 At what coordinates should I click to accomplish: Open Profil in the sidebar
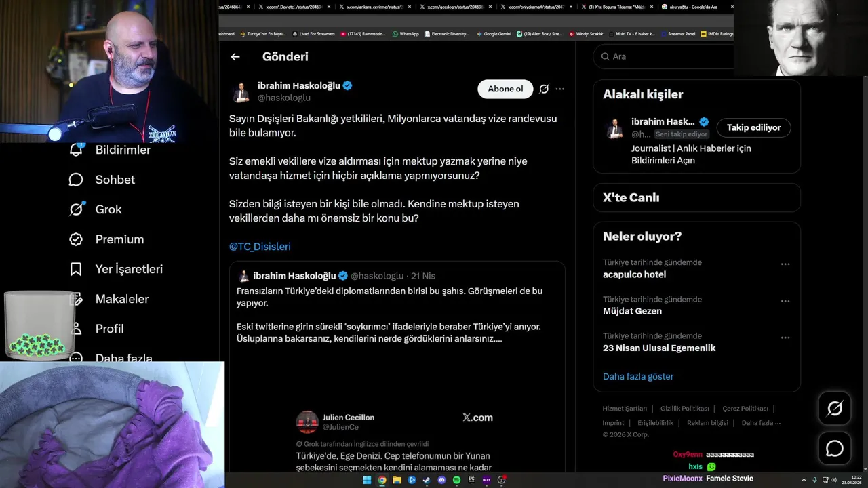96,329
